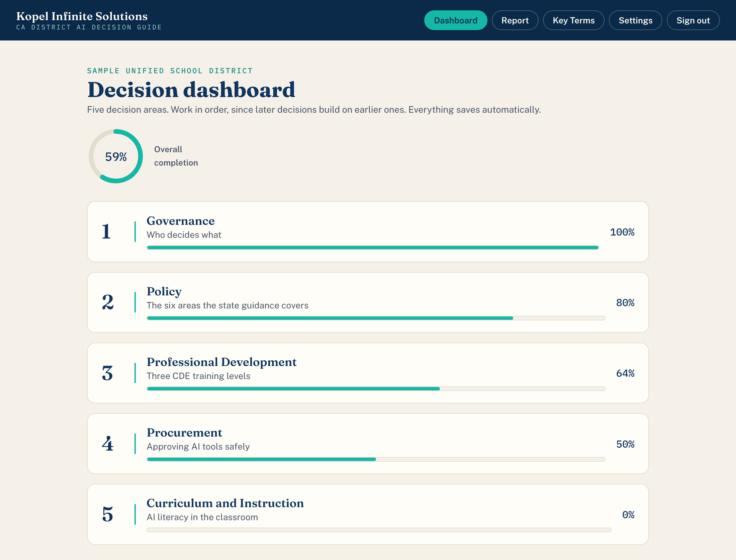This screenshot has width=736, height=560.
Task: Click 'The six areas the state guidance covers'
Action: point(227,305)
